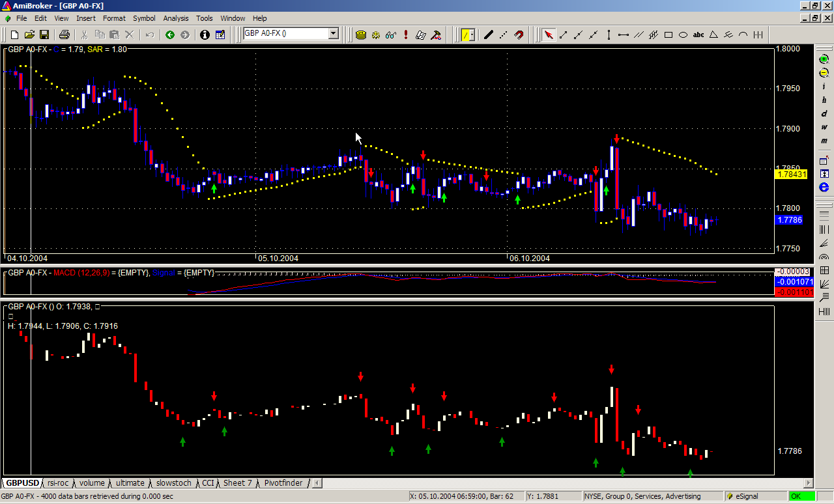834x504 pixels.
Task: Switch to the slowstoch sheet tab
Action: click(x=175, y=483)
